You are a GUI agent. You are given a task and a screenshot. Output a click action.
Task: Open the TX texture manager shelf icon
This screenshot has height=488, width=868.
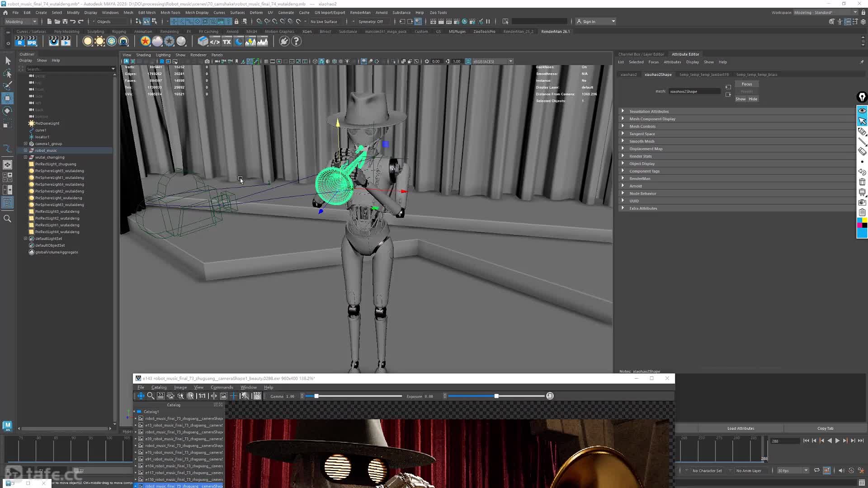[x=227, y=42]
